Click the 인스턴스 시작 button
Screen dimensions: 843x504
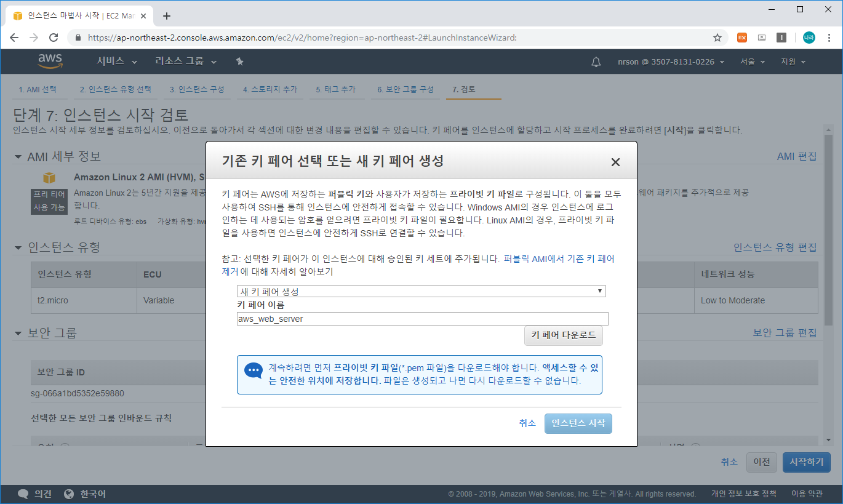pyautogui.click(x=578, y=423)
